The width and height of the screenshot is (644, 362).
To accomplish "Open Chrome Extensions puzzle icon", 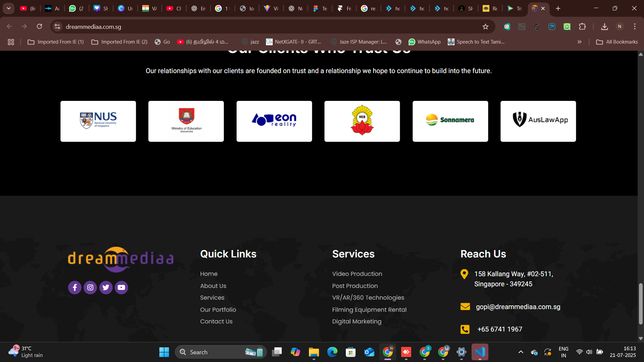I will coord(582,27).
